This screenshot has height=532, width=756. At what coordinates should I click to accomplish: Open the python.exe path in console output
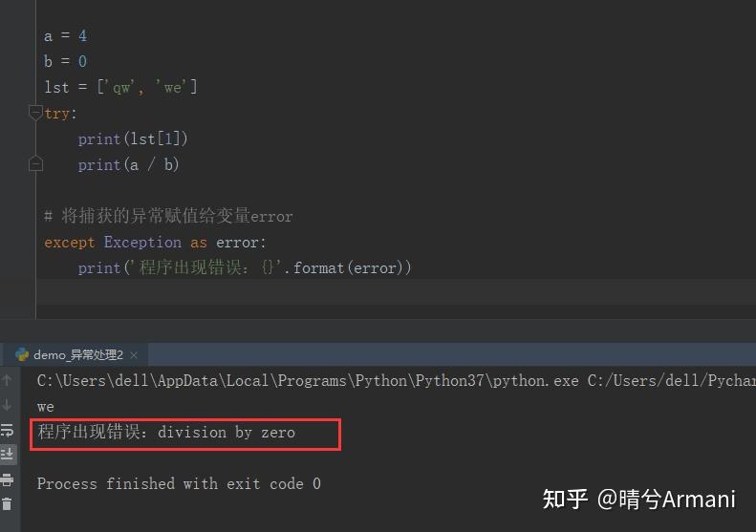tap(308, 381)
